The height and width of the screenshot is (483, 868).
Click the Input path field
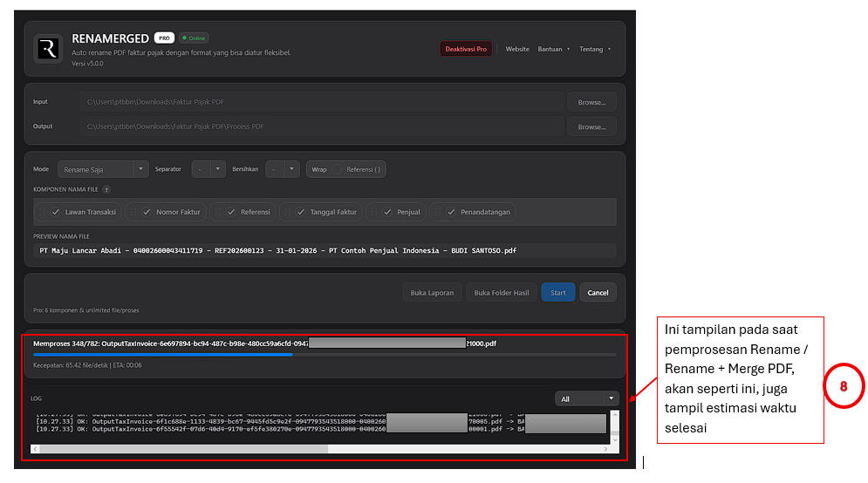click(x=321, y=102)
